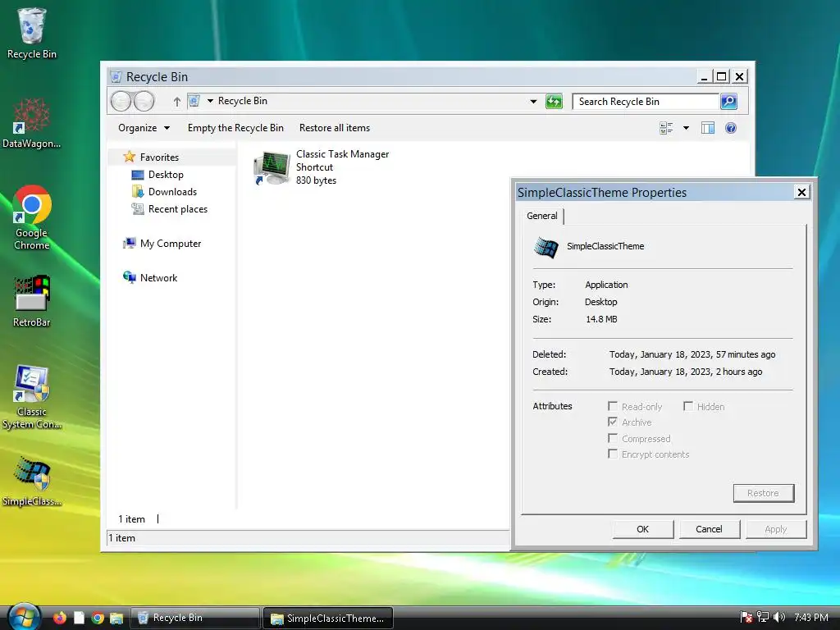Go up one folder level arrow
The width and height of the screenshot is (840, 630).
[177, 101]
